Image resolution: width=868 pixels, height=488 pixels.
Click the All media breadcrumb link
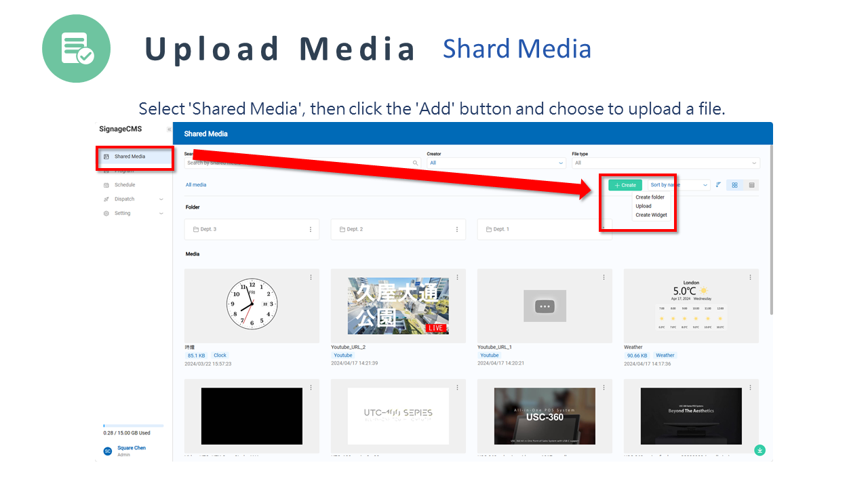click(x=196, y=185)
